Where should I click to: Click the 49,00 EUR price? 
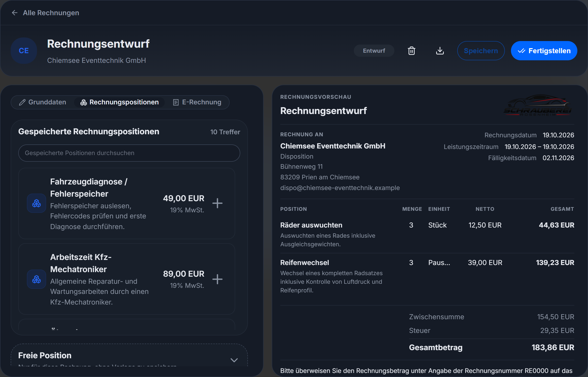[183, 198]
